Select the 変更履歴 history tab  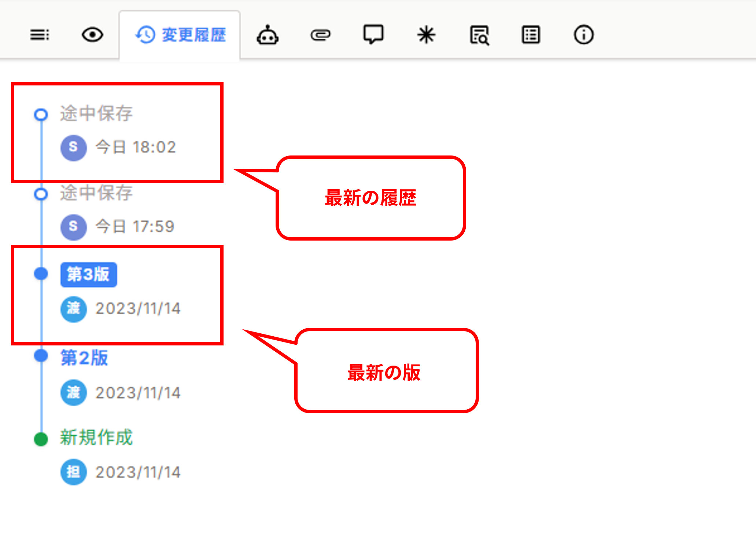(x=180, y=35)
